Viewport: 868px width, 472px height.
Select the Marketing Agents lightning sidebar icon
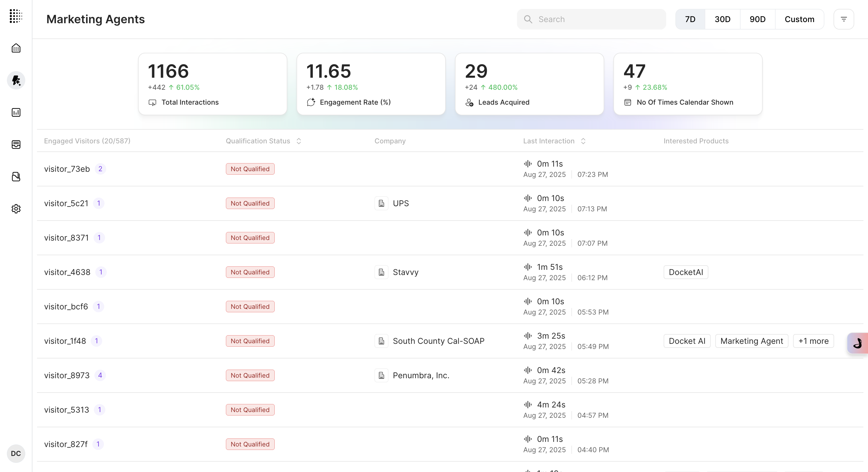point(16,80)
